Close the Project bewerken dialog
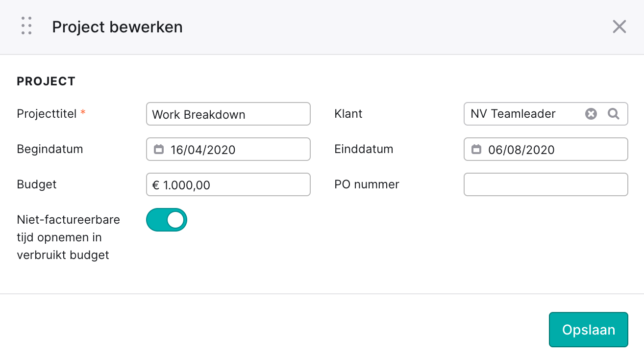This screenshot has height=363, width=644. pyautogui.click(x=619, y=26)
